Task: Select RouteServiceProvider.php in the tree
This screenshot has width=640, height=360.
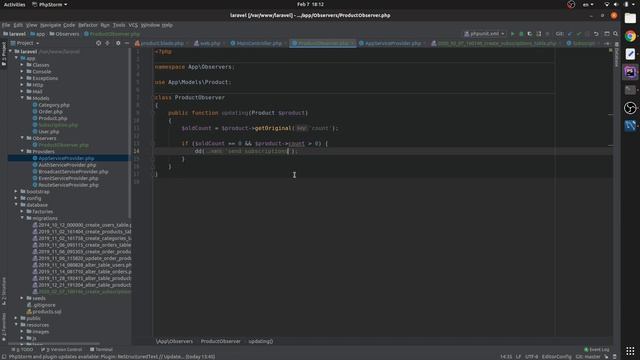Action: (x=68, y=185)
